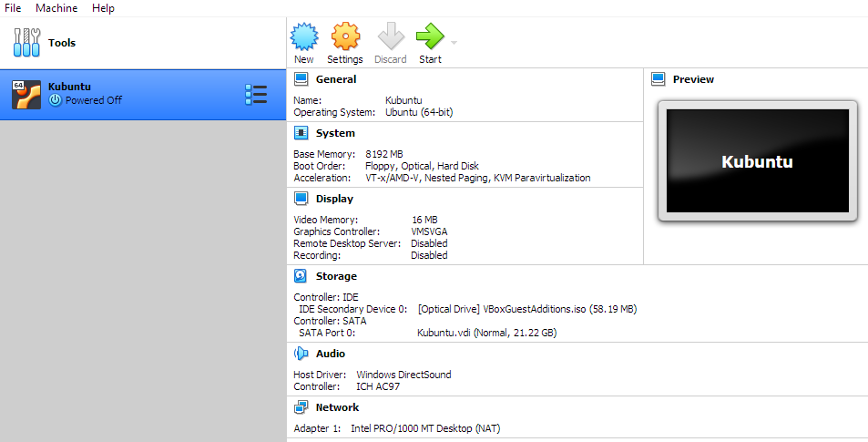The image size is (868, 442).
Task: Open the Storage section heading link
Action: coord(336,276)
